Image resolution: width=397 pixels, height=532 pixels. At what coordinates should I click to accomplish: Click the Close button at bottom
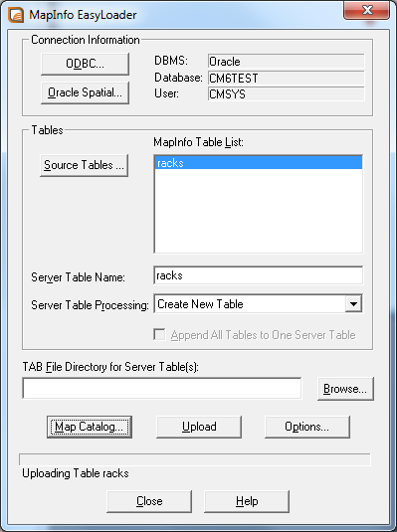pyautogui.click(x=149, y=501)
